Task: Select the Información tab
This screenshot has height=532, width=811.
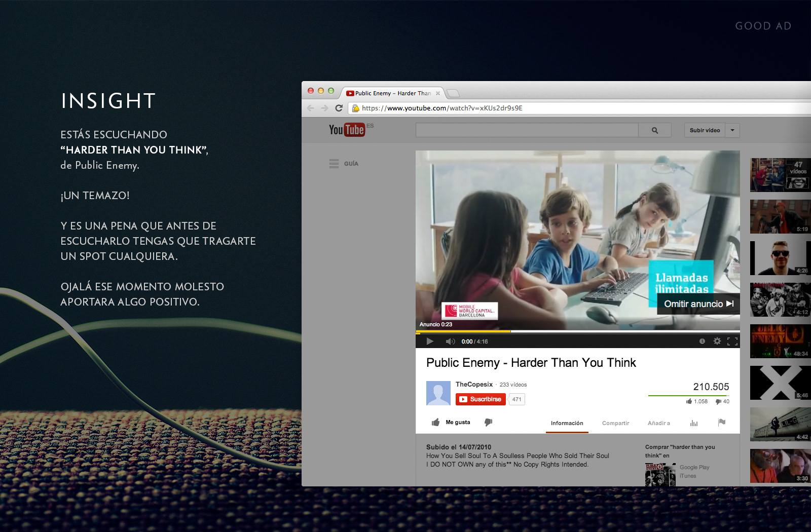Action: 567,423
